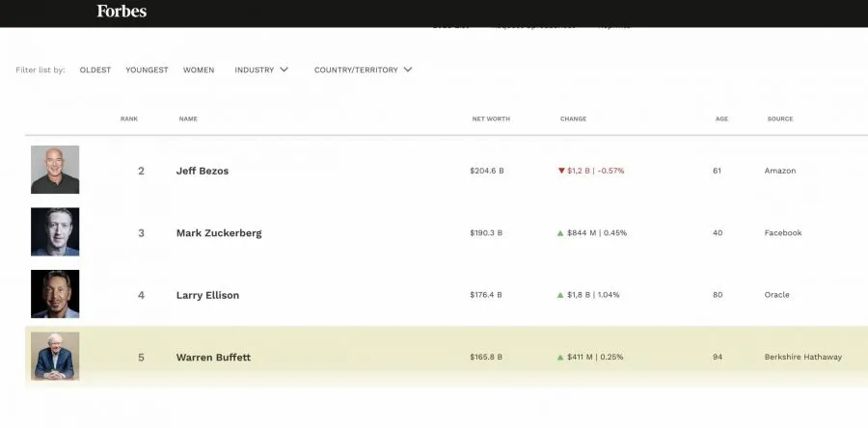Open the Country/Territory dropdown
This screenshot has width=868, height=428.
[x=356, y=70]
